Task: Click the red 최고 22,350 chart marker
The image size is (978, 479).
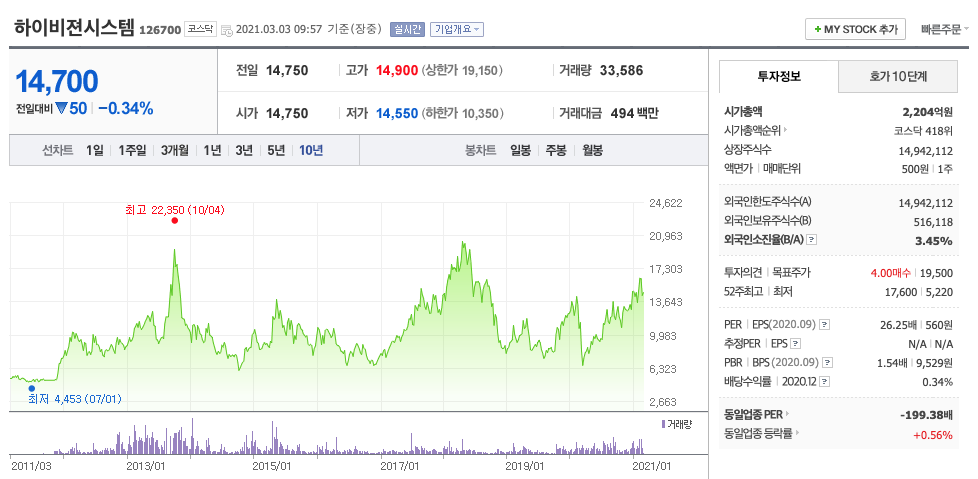Action: pyautogui.click(x=175, y=220)
